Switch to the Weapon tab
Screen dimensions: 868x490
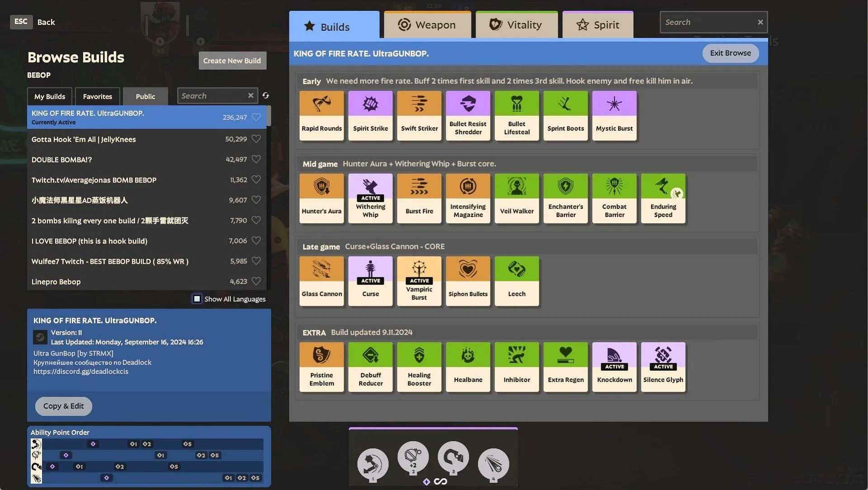427,24
